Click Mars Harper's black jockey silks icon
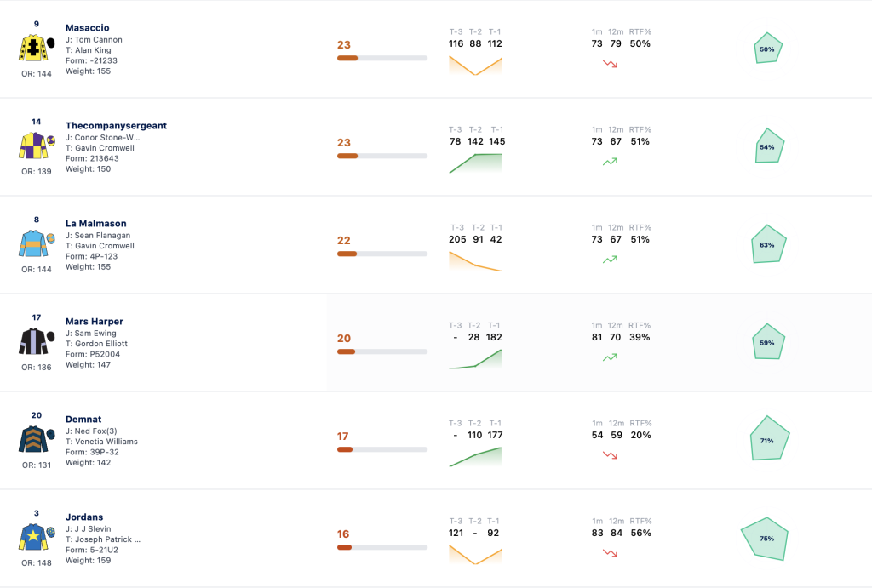This screenshot has height=588, width=872. [37, 340]
